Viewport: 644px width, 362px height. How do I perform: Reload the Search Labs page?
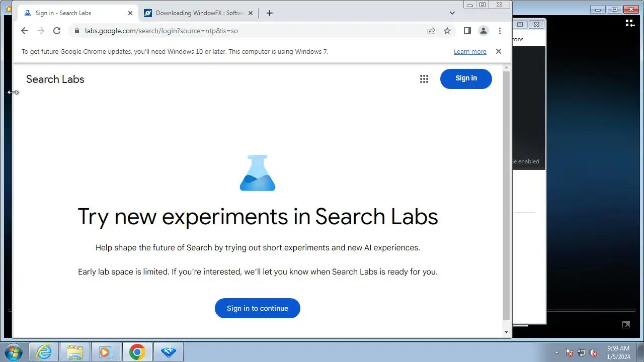(57, 31)
